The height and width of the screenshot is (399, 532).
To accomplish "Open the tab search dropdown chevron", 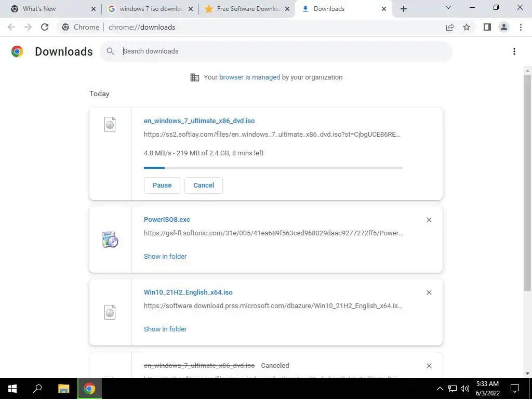I will point(448,7).
